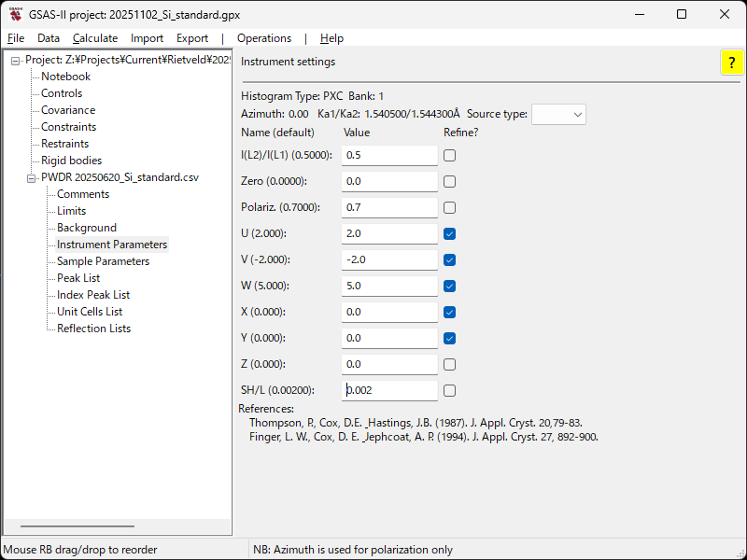Image resolution: width=747 pixels, height=560 pixels.
Task: Select Background under the PWDR histogram
Action: [x=87, y=228]
